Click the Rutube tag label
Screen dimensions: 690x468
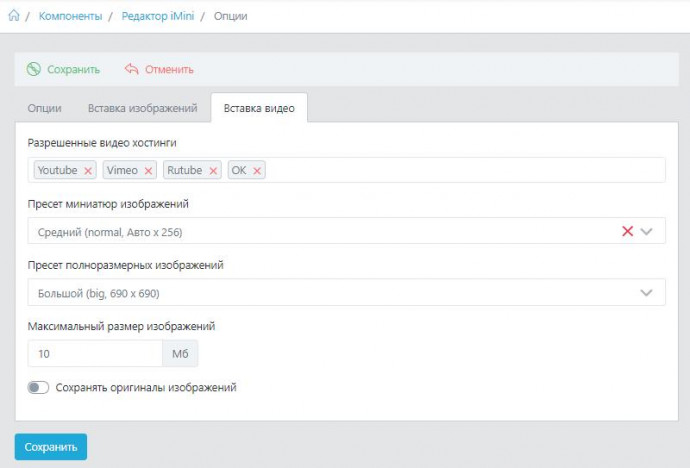click(185, 170)
